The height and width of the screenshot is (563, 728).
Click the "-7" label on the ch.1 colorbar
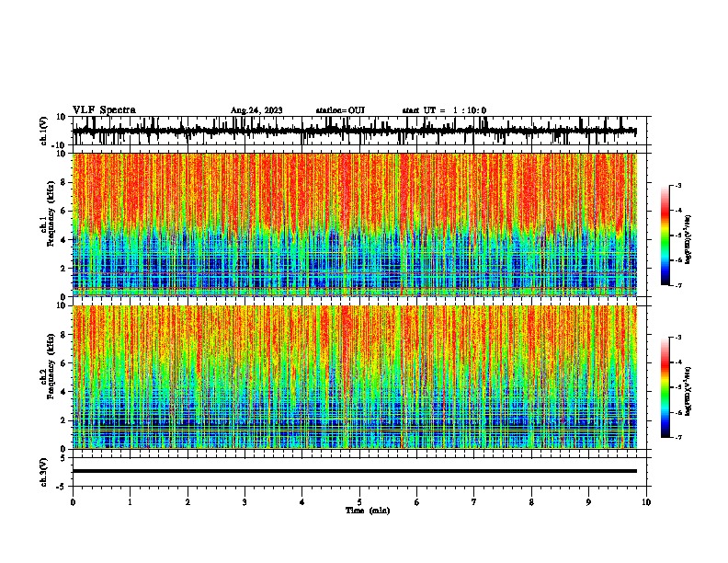pos(678,285)
